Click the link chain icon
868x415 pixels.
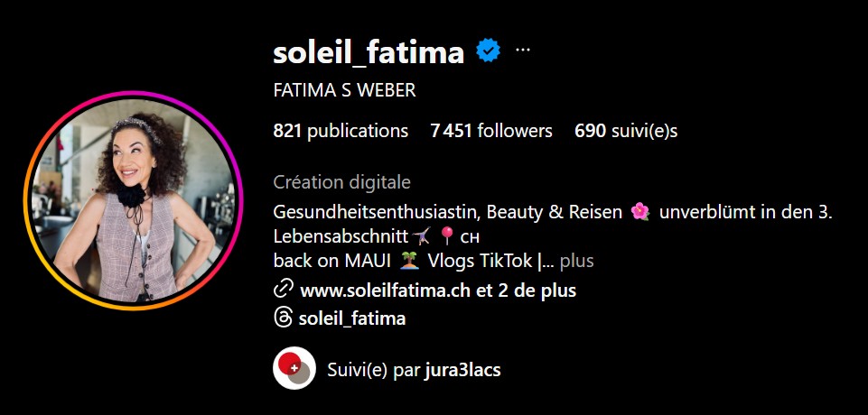coord(283,290)
